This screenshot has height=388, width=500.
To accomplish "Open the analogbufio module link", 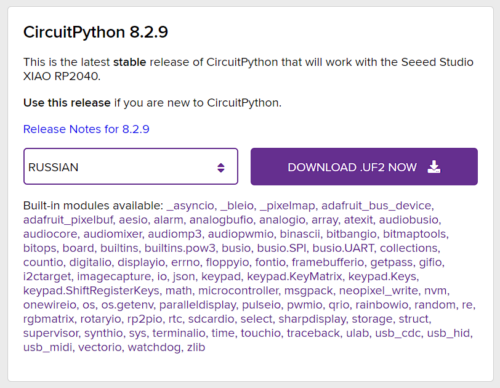I will click(221, 220).
